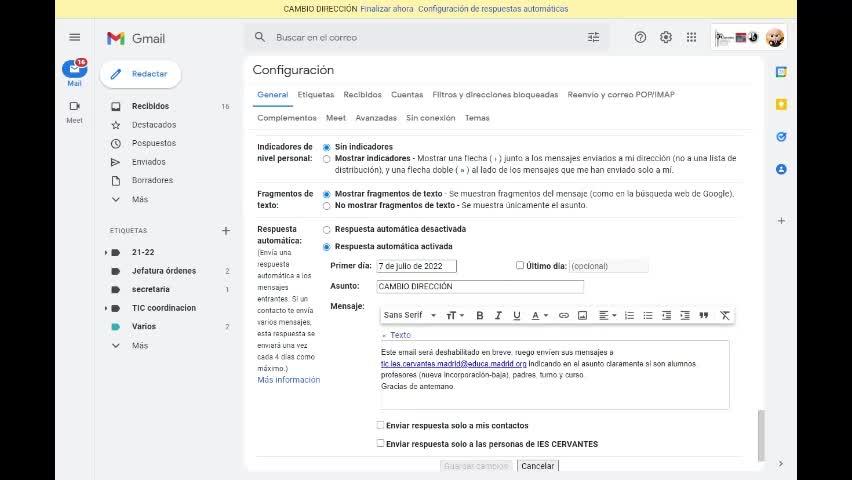Toggle italic text formatting
The width and height of the screenshot is (852, 480).
(x=498, y=315)
